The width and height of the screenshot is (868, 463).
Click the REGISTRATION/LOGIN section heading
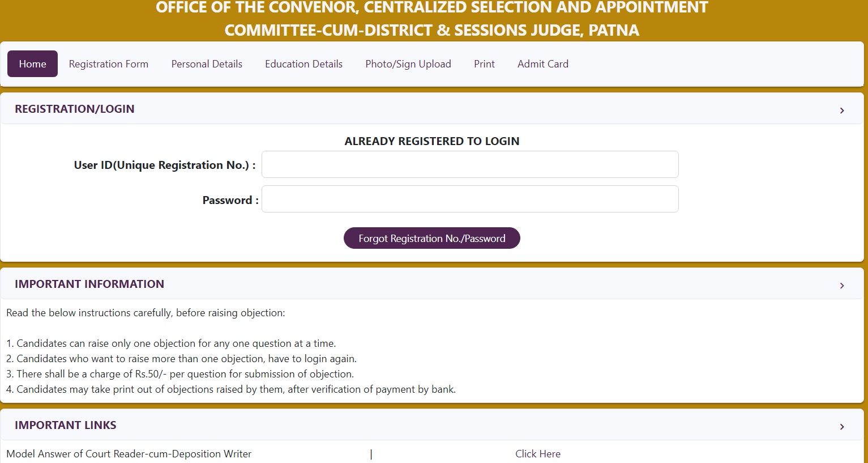click(x=75, y=109)
